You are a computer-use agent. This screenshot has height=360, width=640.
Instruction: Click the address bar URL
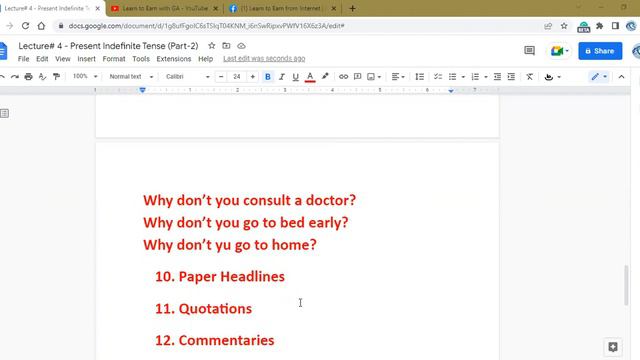click(x=207, y=26)
